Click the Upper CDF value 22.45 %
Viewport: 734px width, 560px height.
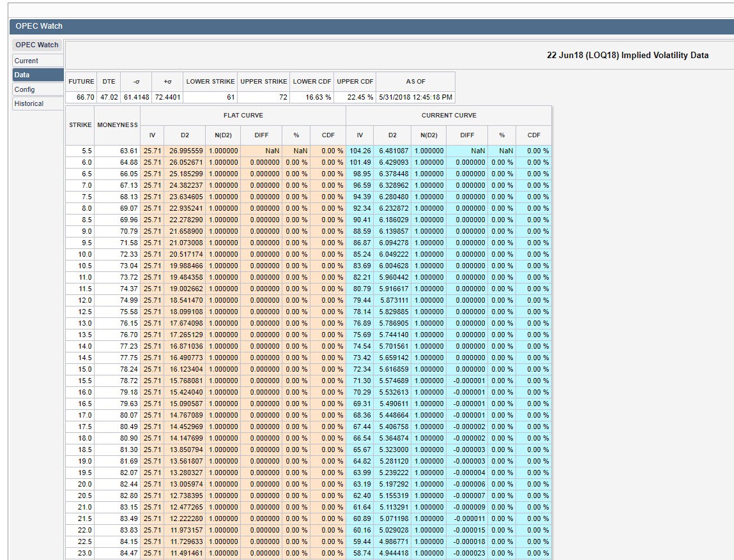click(355, 98)
